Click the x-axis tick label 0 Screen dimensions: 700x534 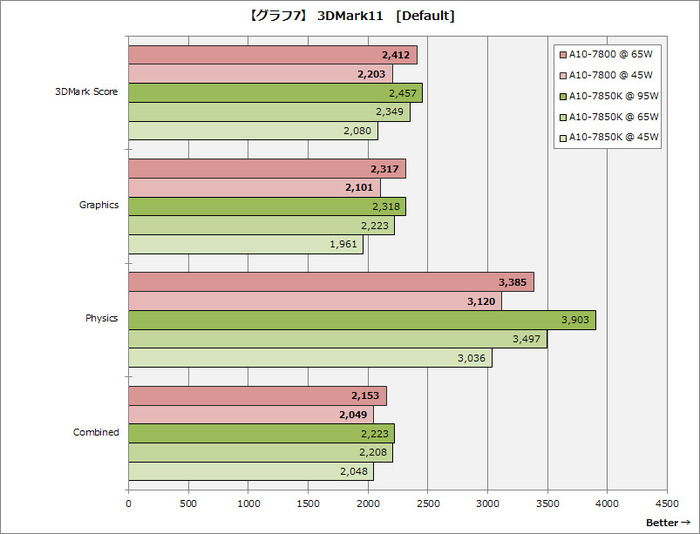click(x=129, y=504)
